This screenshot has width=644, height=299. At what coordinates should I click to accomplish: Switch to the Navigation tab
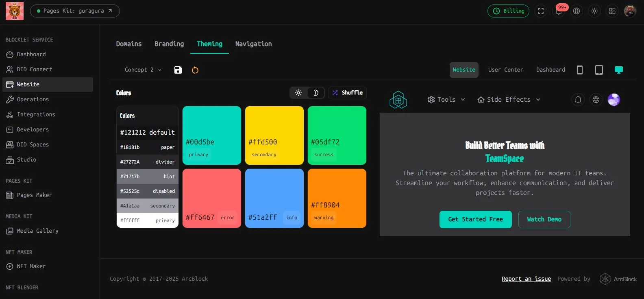(254, 44)
